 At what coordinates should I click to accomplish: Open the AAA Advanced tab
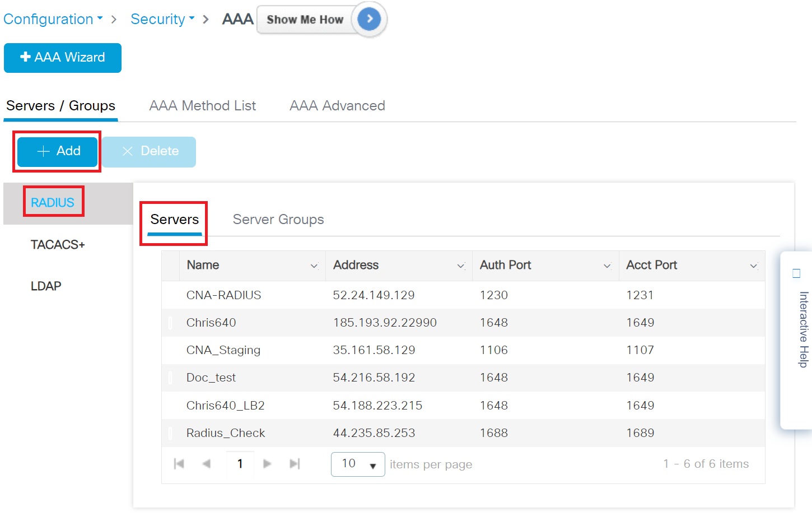337,106
